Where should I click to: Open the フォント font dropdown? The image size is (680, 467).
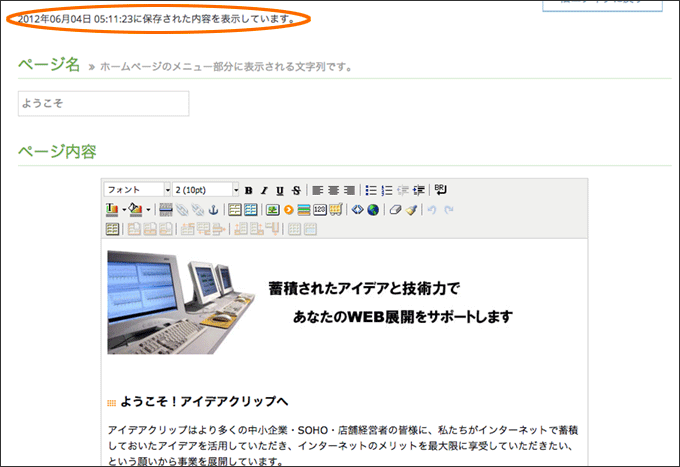tap(137, 189)
